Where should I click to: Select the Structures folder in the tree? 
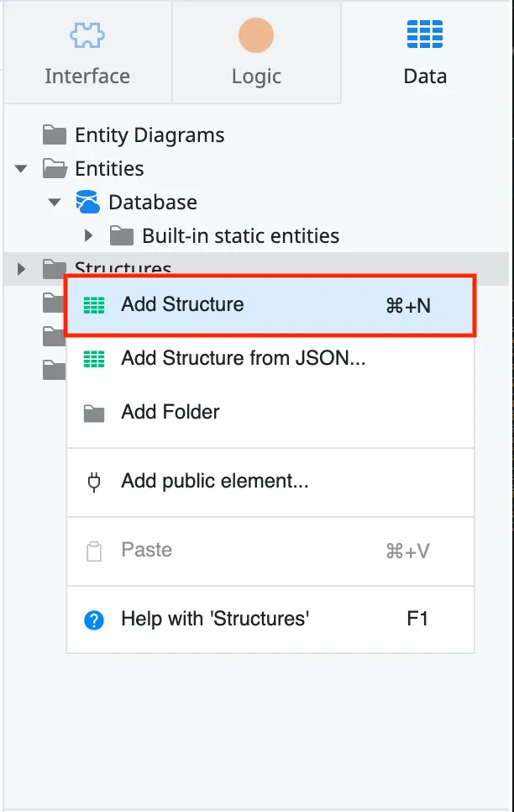pos(123,267)
